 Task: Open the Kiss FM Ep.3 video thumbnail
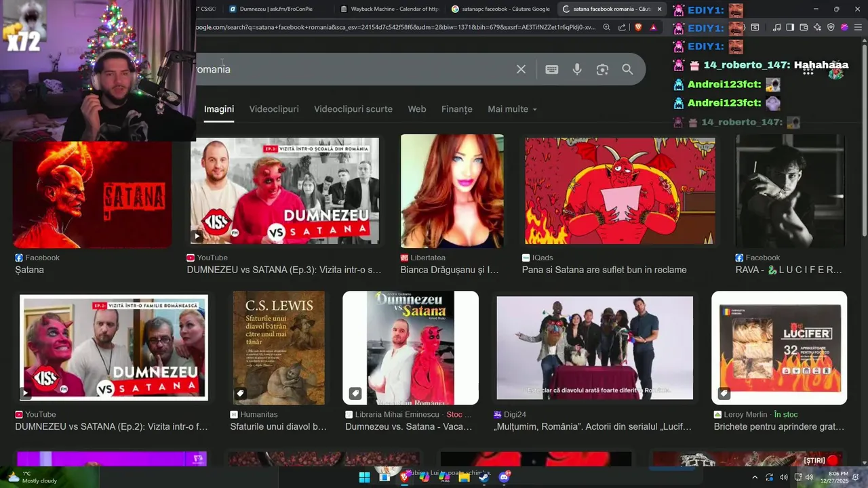point(285,191)
